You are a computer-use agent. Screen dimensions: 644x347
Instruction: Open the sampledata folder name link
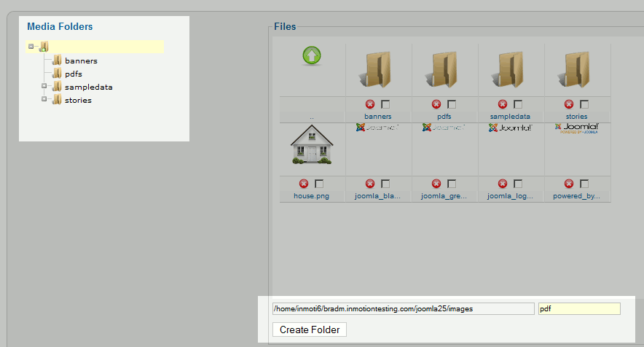pyautogui.click(x=510, y=117)
